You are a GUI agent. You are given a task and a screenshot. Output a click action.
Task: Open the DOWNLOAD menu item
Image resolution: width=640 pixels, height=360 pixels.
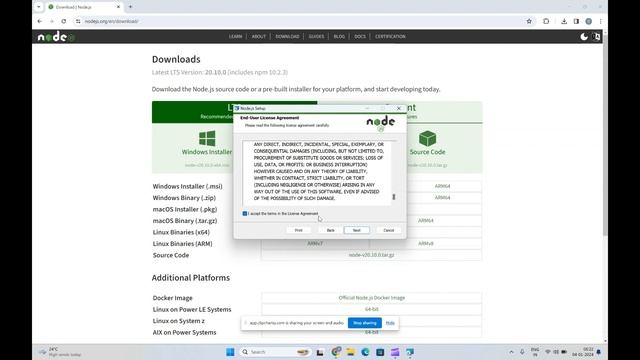287,36
